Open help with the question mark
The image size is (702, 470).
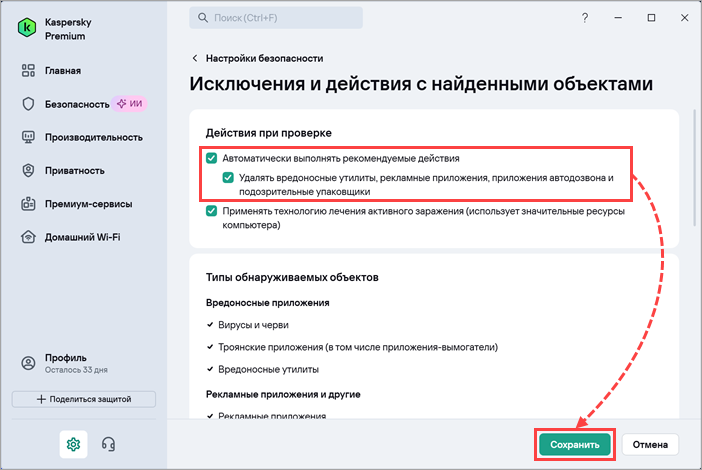(585, 18)
